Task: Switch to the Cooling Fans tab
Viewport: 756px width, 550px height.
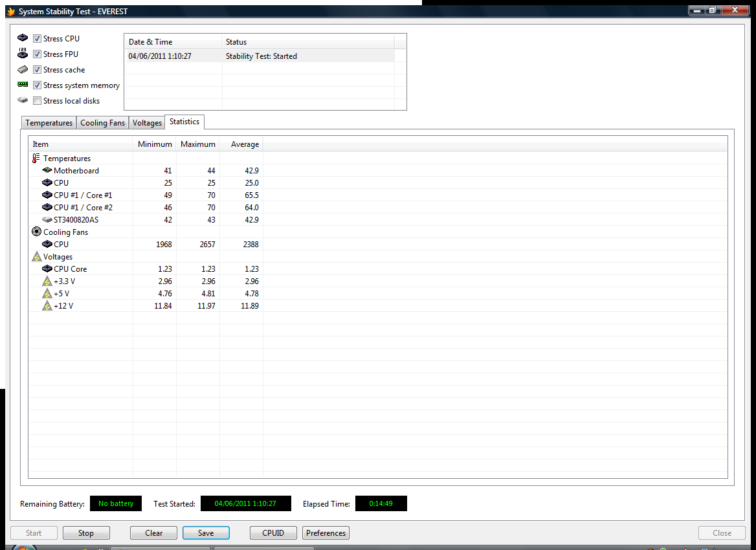Action: click(102, 123)
